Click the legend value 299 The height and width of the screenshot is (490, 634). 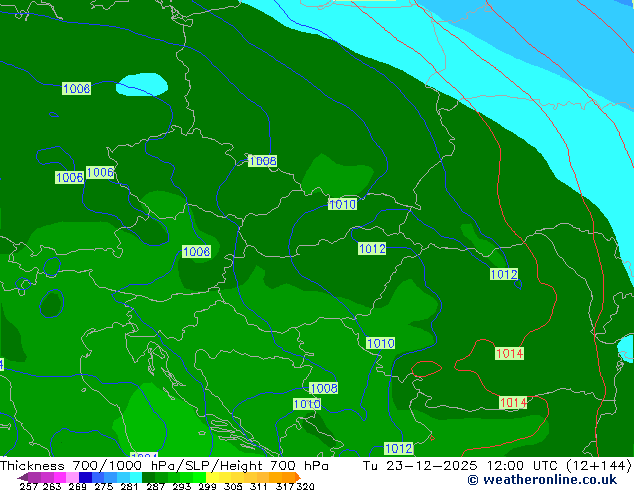coord(207,486)
